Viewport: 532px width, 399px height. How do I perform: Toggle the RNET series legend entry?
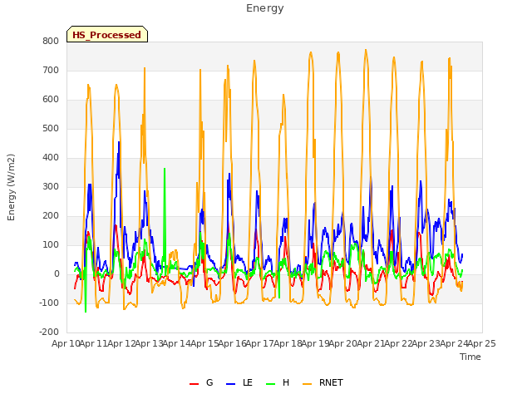click(323, 382)
